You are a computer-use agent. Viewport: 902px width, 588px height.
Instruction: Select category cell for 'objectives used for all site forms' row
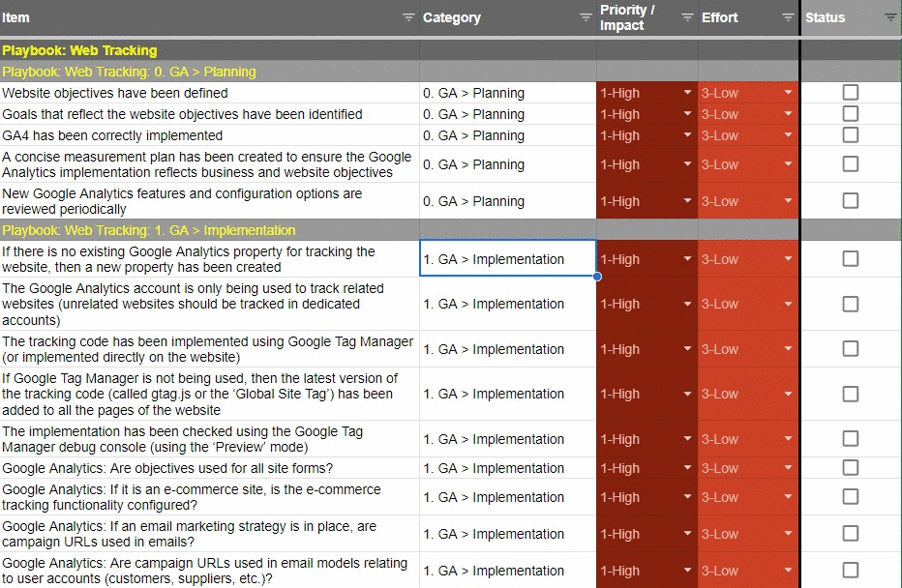(508, 468)
